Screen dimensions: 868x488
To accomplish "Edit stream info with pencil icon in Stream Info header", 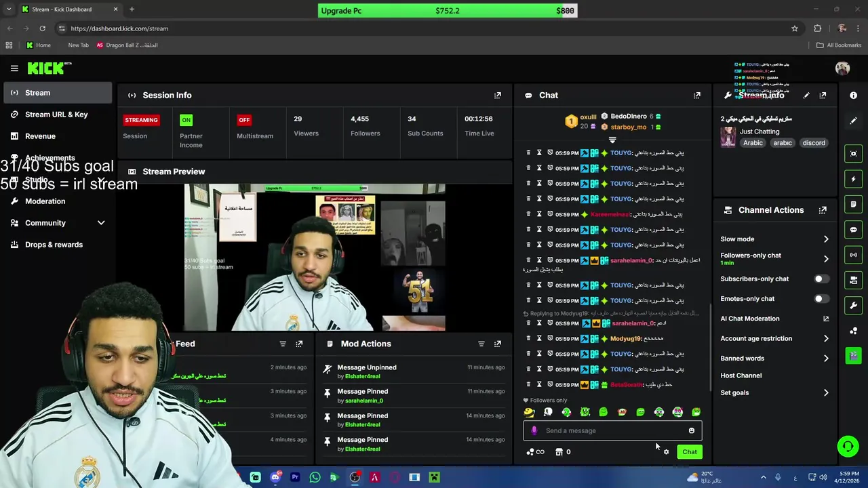I will 806,96.
